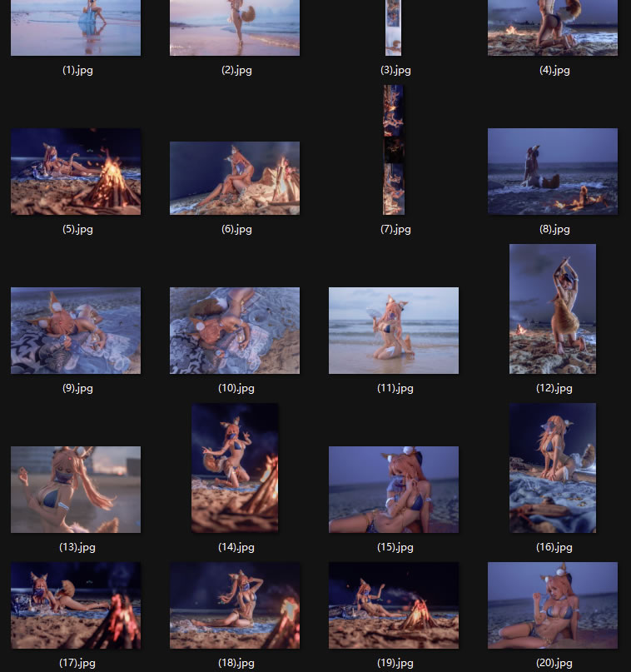Image resolution: width=631 pixels, height=672 pixels.
Task: Select the narrow (3).jpg thumbnail
Action: tap(393, 27)
